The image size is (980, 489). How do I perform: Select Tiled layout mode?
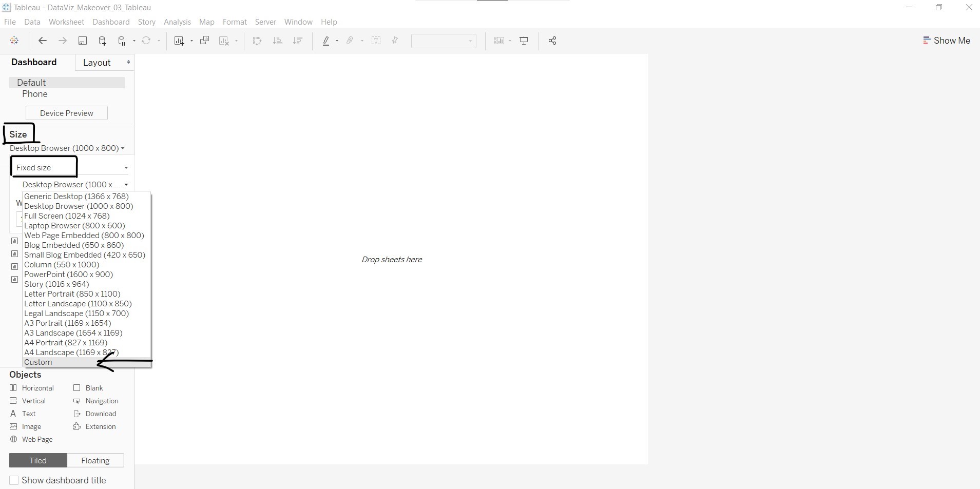(38, 461)
